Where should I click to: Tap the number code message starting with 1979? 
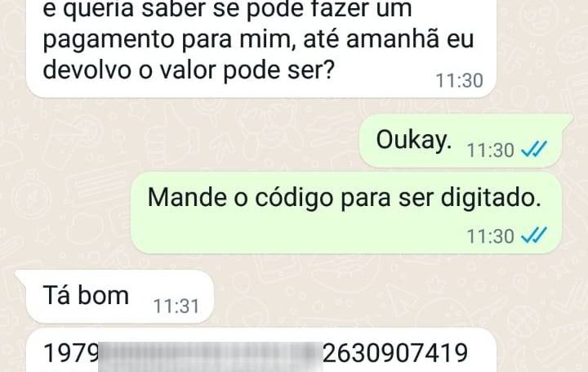[261, 351]
